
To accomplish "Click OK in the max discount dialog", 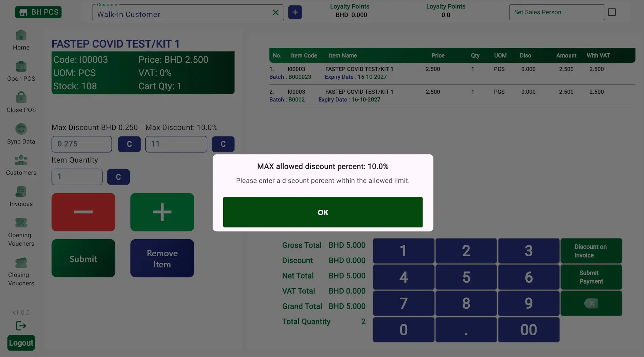I will coord(323,212).
